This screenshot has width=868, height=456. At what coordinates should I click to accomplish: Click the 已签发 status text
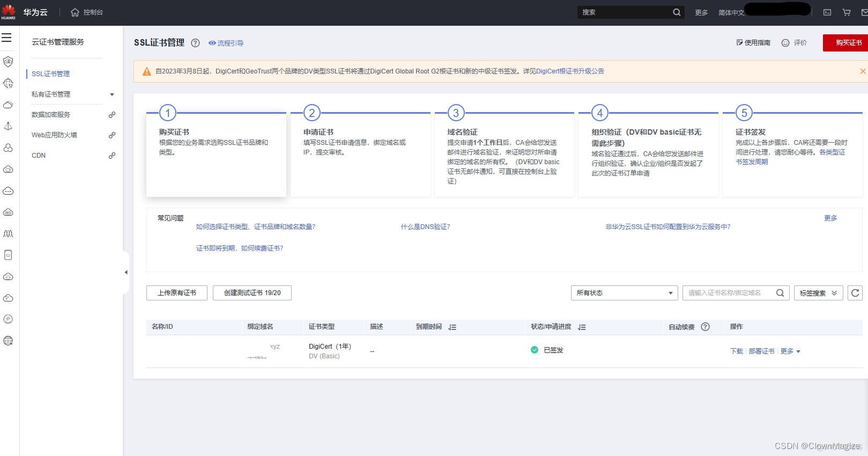[x=553, y=350]
